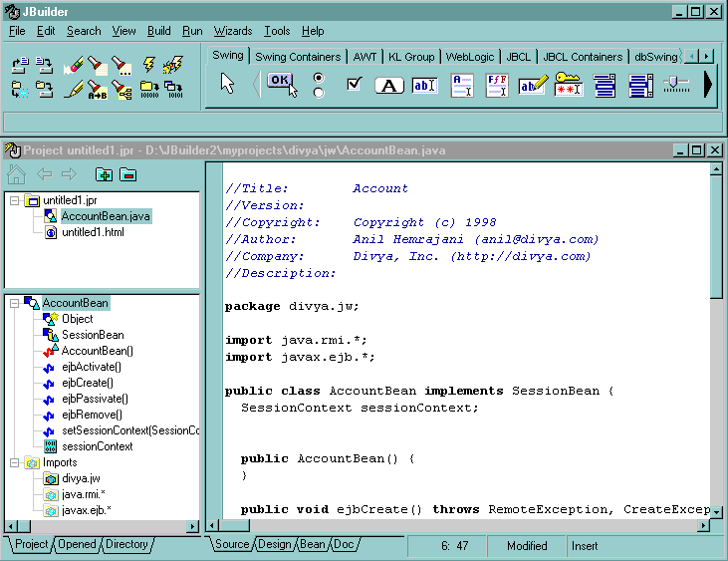Select sessionContext field in structure pane

98,446
